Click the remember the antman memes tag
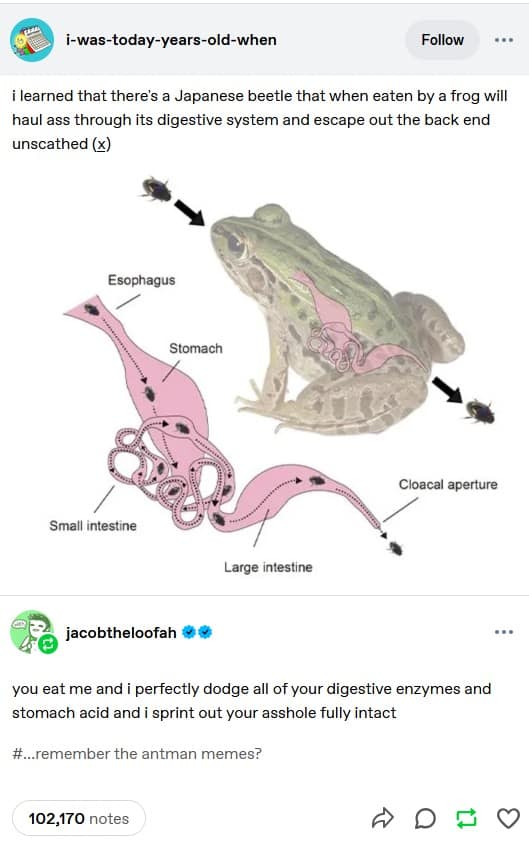This screenshot has width=529, height=843. pyautogui.click(x=137, y=754)
